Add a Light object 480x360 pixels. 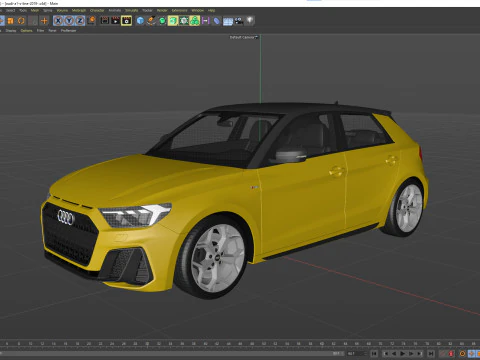[x=250, y=21]
